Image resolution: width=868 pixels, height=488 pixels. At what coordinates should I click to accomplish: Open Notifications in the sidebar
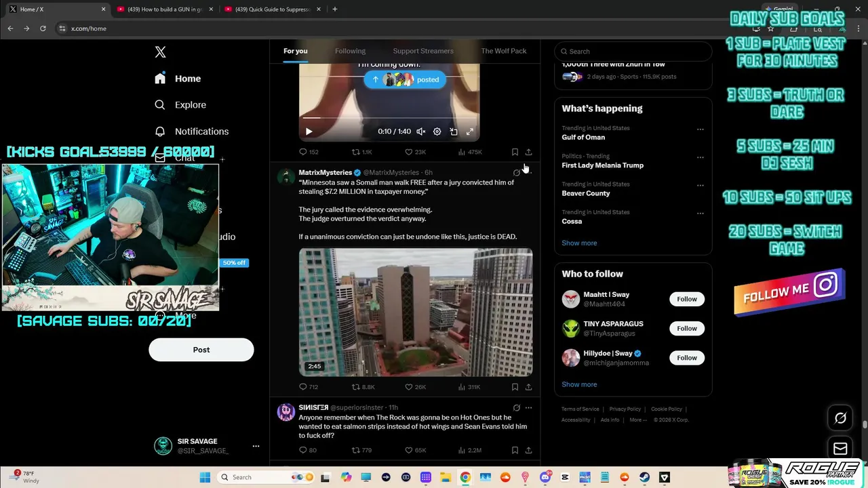[191, 131]
